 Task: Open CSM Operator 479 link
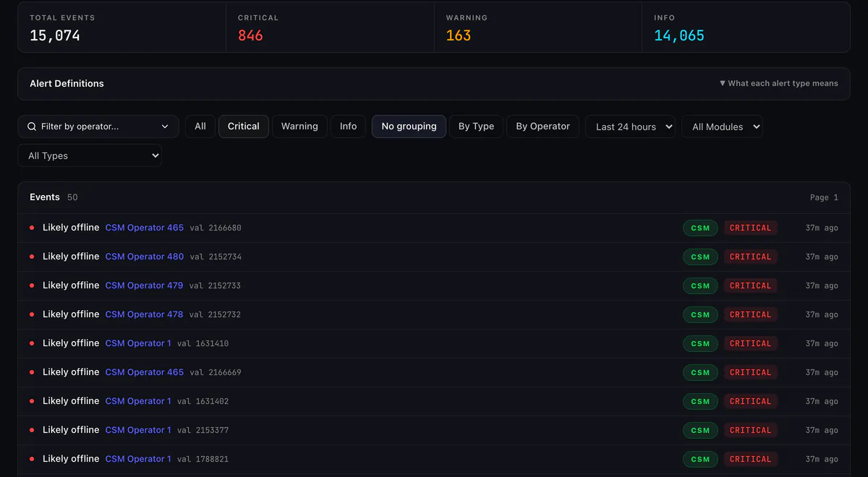(145, 285)
